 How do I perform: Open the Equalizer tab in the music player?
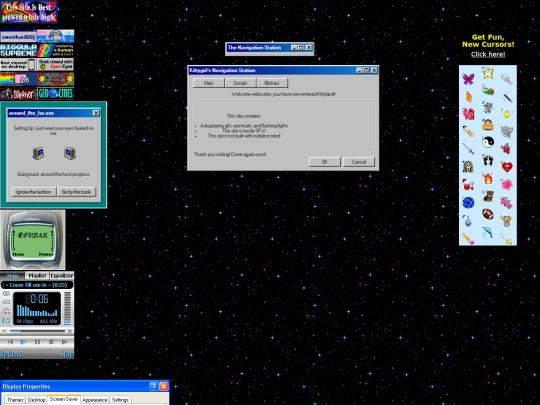click(62, 276)
